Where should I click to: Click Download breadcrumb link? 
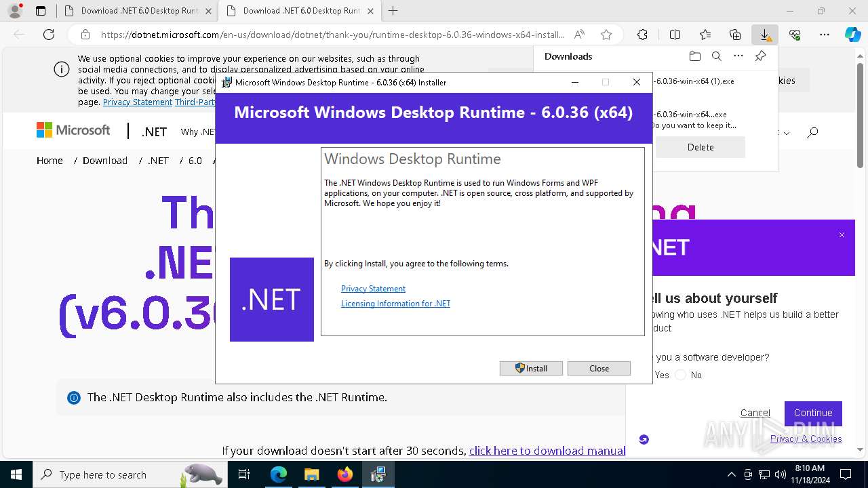tap(105, 161)
